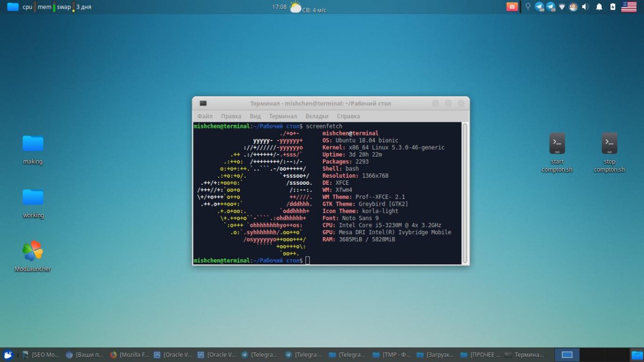Open the weather applet icon
The width and height of the screenshot is (644, 362).
296,7
